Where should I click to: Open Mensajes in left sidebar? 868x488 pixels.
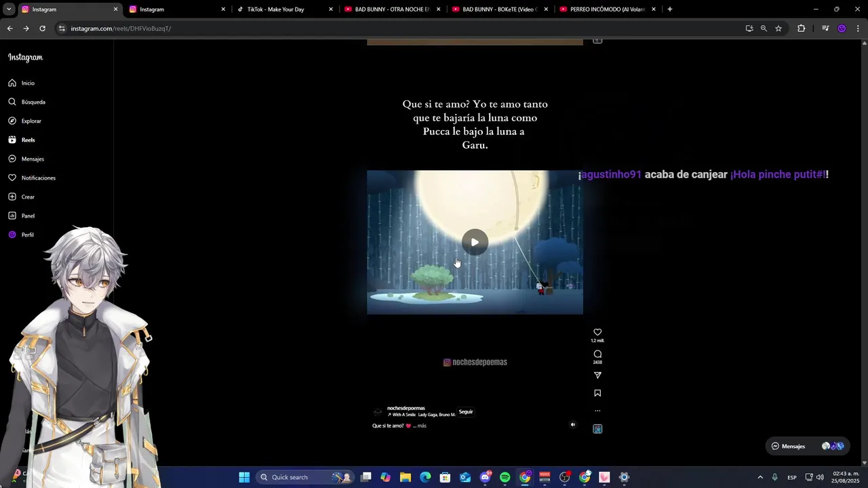click(26, 159)
